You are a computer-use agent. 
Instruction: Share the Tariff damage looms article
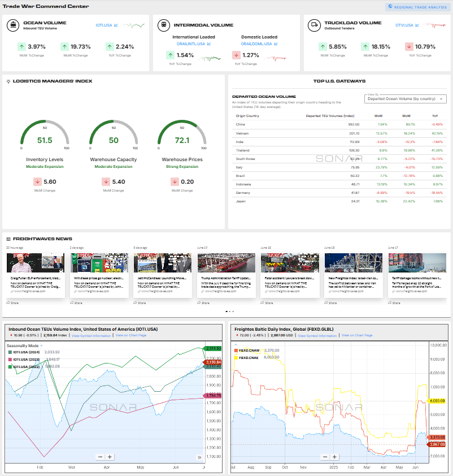(x=394, y=303)
